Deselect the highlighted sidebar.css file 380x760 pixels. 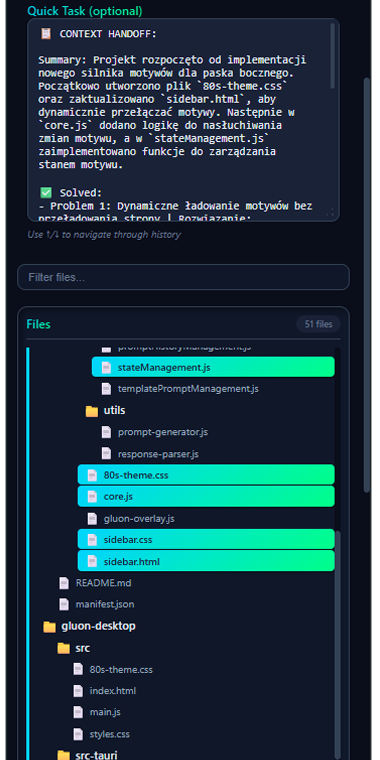(206, 540)
